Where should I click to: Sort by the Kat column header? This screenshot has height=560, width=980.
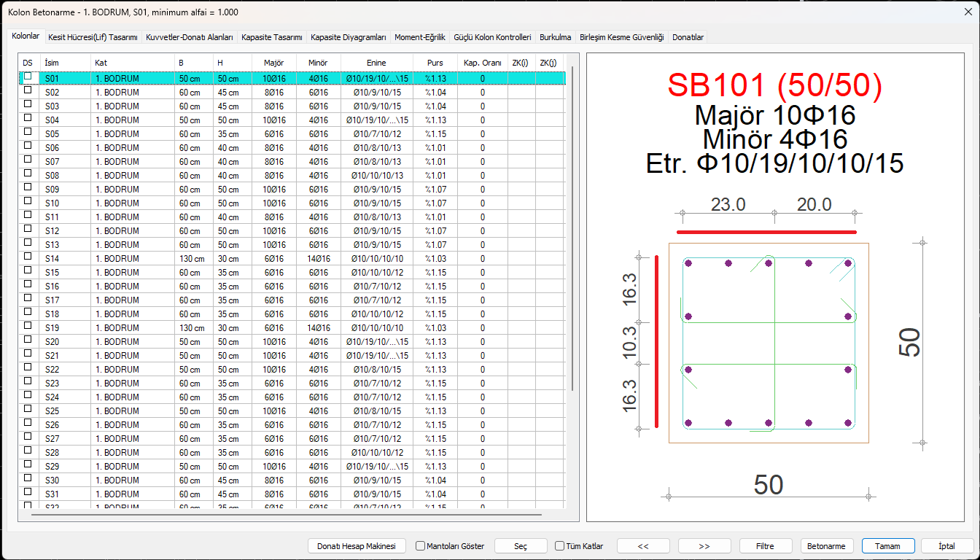click(x=132, y=63)
